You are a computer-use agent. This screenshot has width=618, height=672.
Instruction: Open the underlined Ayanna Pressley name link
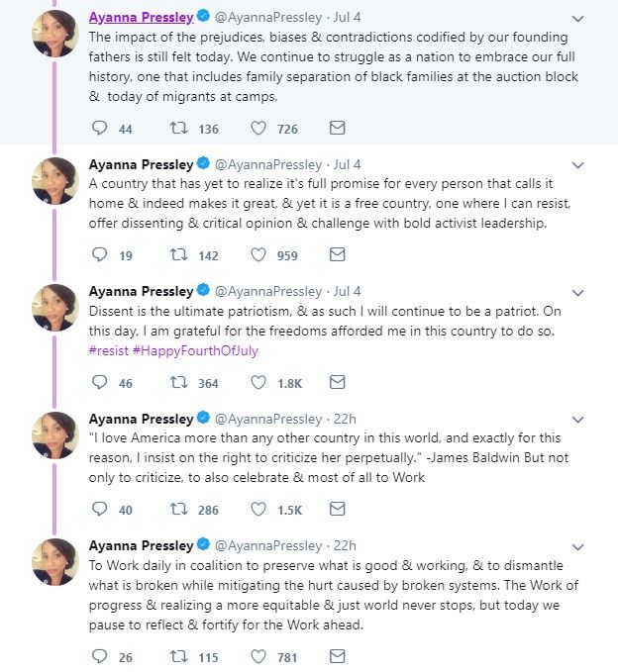[x=141, y=17]
